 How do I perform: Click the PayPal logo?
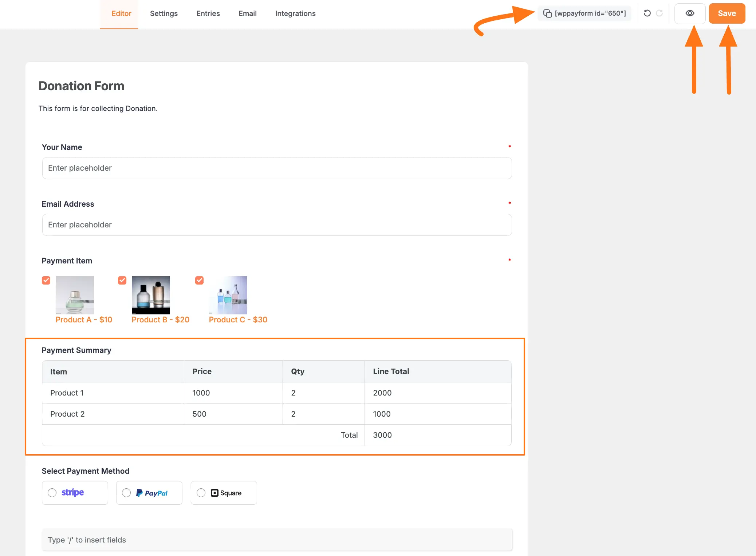click(x=153, y=493)
